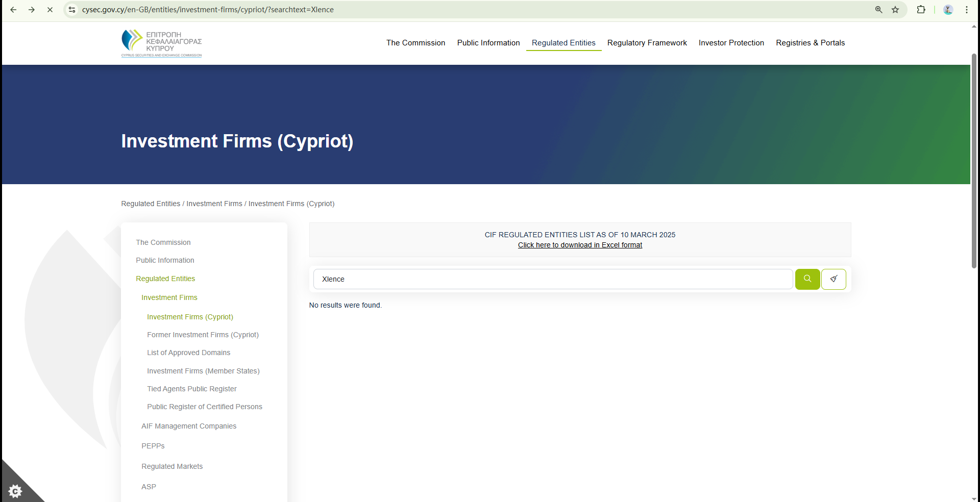Click the browser zoom magnifier icon
Viewport: 980px width, 502px height.
[x=878, y=10]
